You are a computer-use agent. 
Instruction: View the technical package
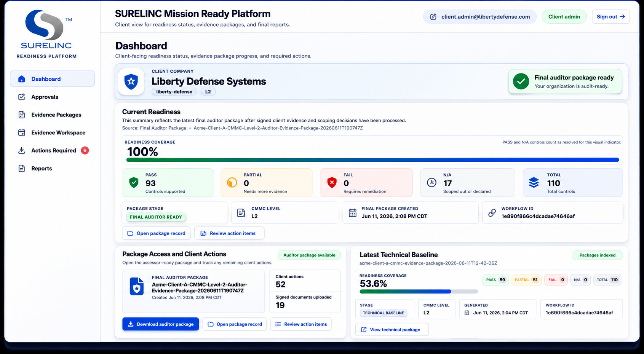pyautogui.click(x=392, y=330)
